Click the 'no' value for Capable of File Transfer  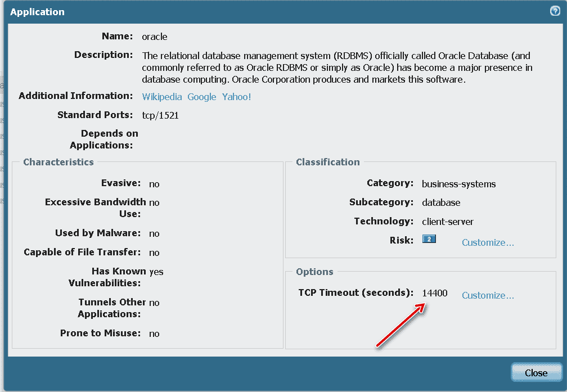point(154,253)
